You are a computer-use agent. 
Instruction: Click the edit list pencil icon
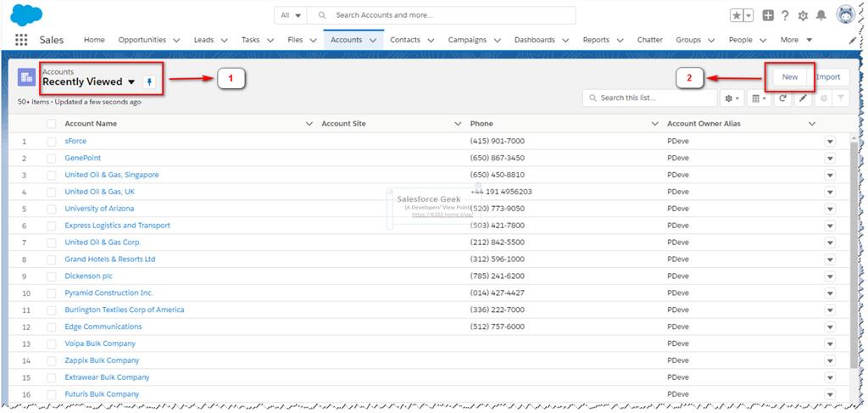(804, 98)
